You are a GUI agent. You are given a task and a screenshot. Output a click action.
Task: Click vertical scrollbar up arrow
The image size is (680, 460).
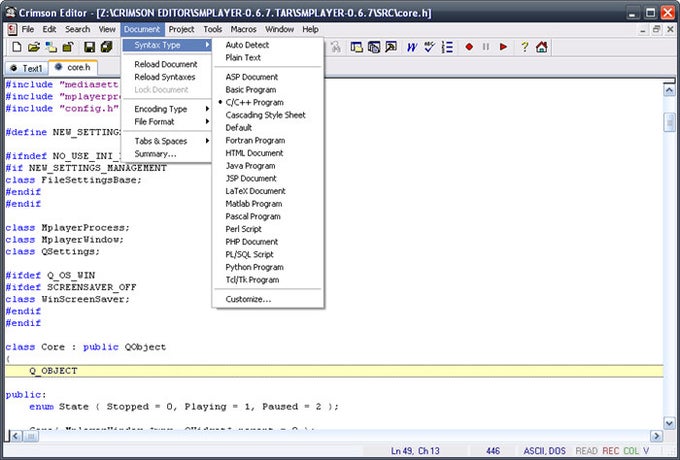coord(669,90)
